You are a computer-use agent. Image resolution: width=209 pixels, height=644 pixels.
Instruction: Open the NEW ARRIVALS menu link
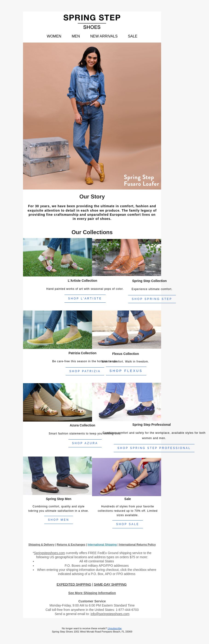(104, 36)
